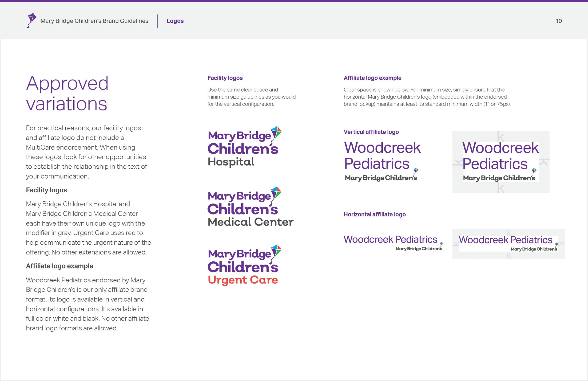
Task: Click the horizontal Woodcreek logo with gray clear-space box
Action: tap(509, 244)
